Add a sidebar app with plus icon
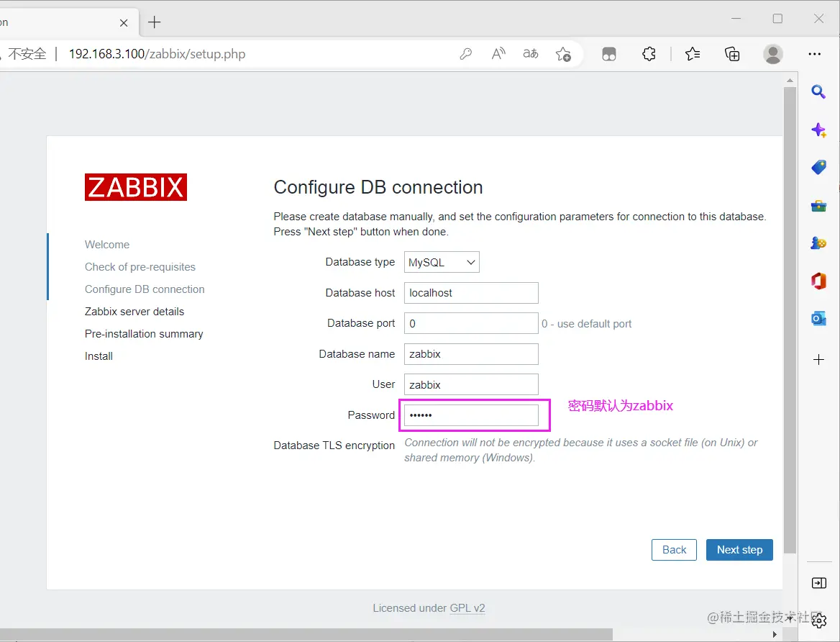This screenshot has width=840, height=642. pyautogui.click(x=818, y=359)
